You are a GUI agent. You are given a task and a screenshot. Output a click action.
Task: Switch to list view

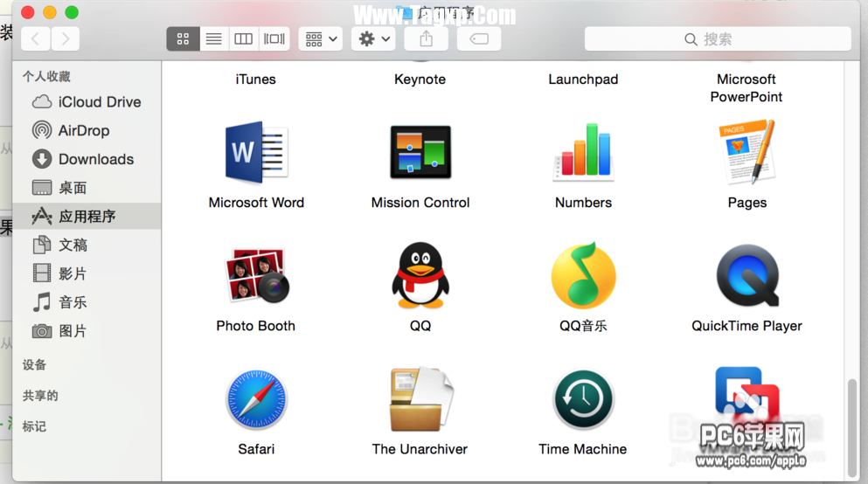tap(213, 38)
